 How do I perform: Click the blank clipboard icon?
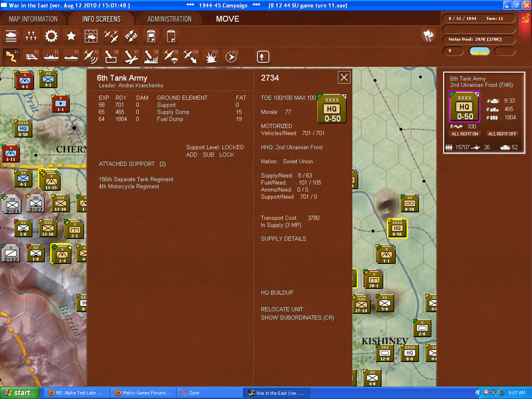pos(171,36)
